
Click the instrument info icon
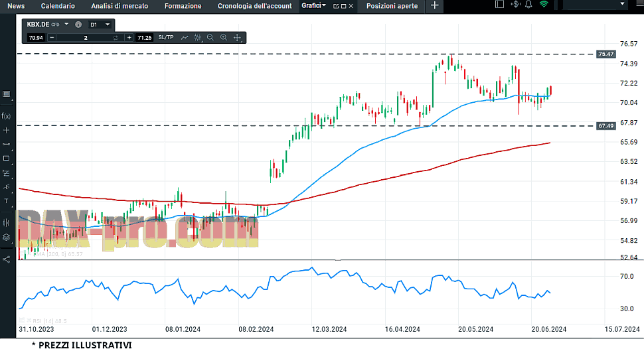(x=78, y=25)
